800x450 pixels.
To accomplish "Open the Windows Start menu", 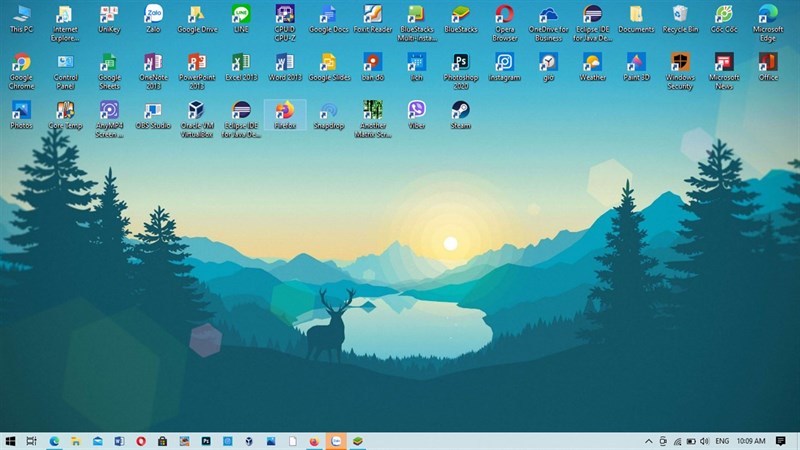I will tap(10, 441).
